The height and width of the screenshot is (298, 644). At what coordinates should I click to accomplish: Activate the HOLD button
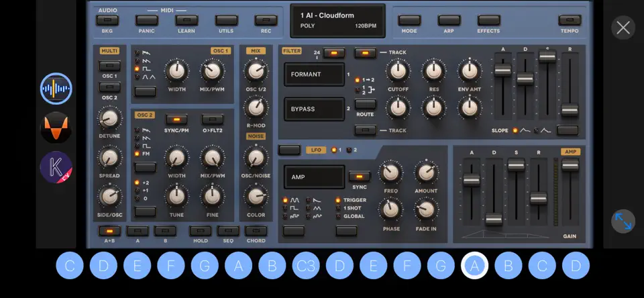point(201,231)
